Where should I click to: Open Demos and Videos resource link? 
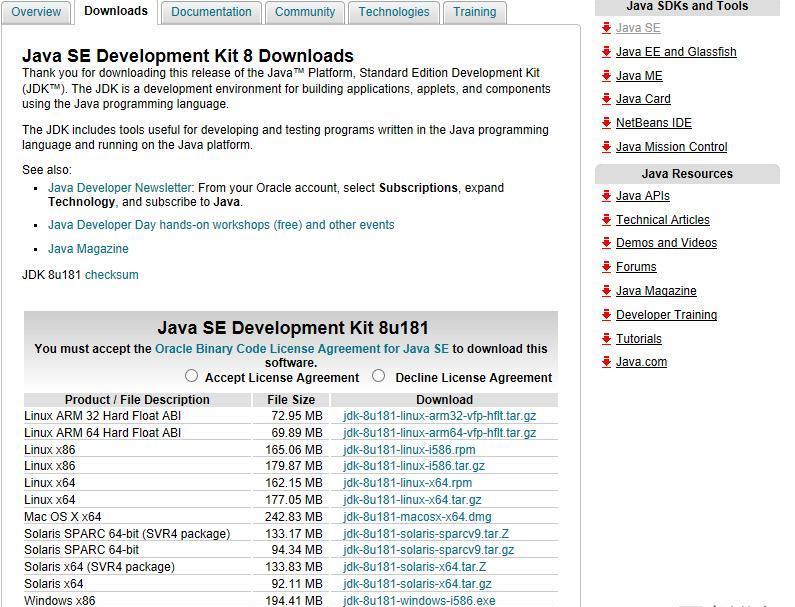point(666,243)
